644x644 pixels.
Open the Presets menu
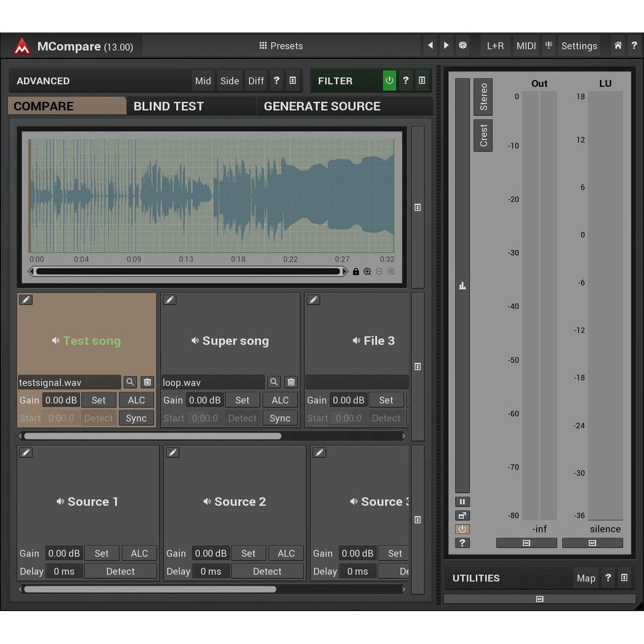pyautogui.click(x=281, y=46)
